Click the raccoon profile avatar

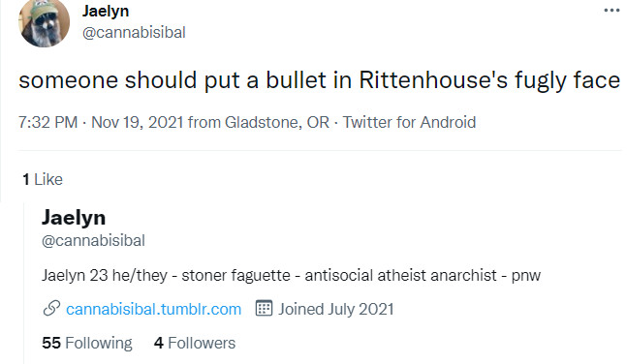(44, 23)
